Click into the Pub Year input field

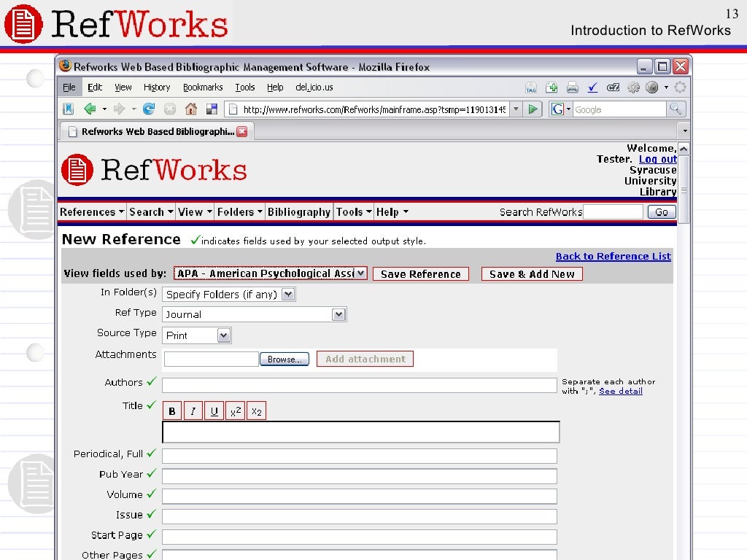359,475
